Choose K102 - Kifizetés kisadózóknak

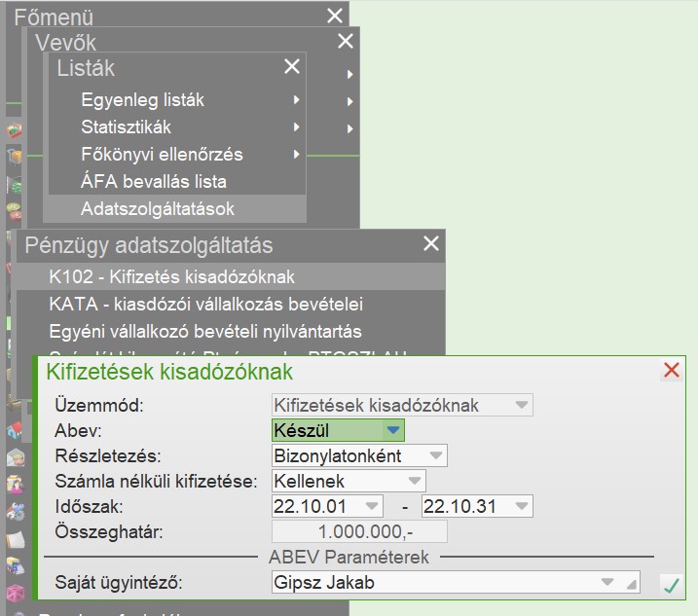[x=231, y=276]
